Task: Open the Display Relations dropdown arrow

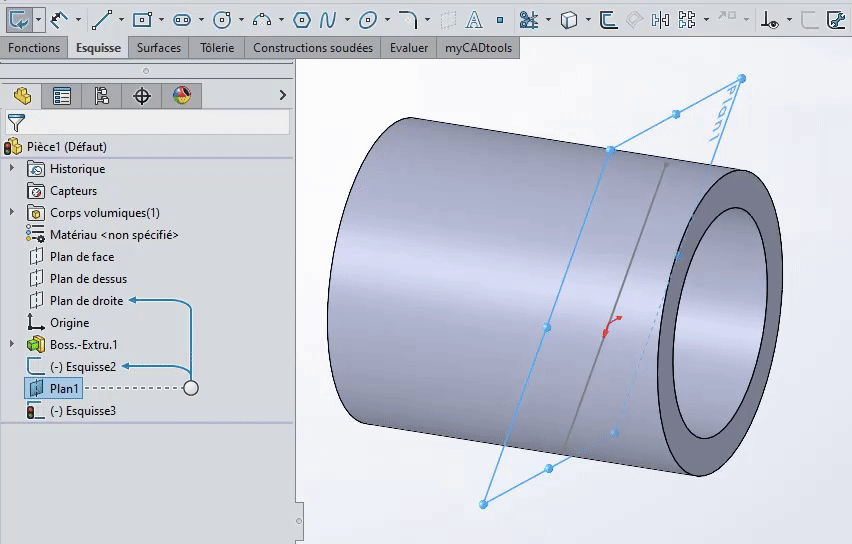Action: click(790, 20)
